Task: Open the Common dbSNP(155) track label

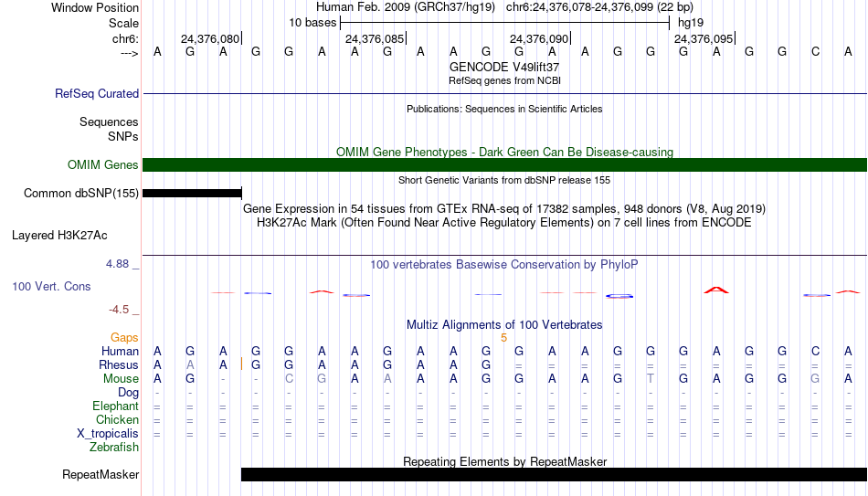Action: (x=81, y=194)
